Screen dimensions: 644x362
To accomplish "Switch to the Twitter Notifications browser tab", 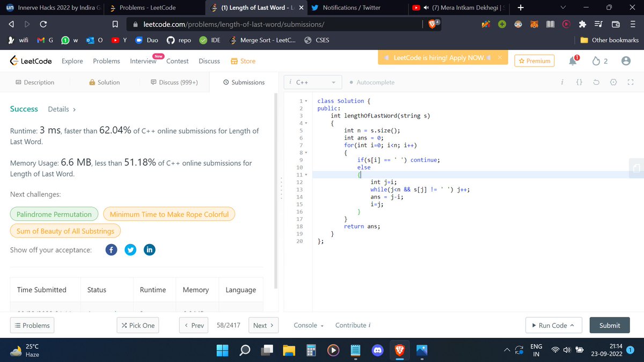I will pyautogui.click(x=356, y=8).
